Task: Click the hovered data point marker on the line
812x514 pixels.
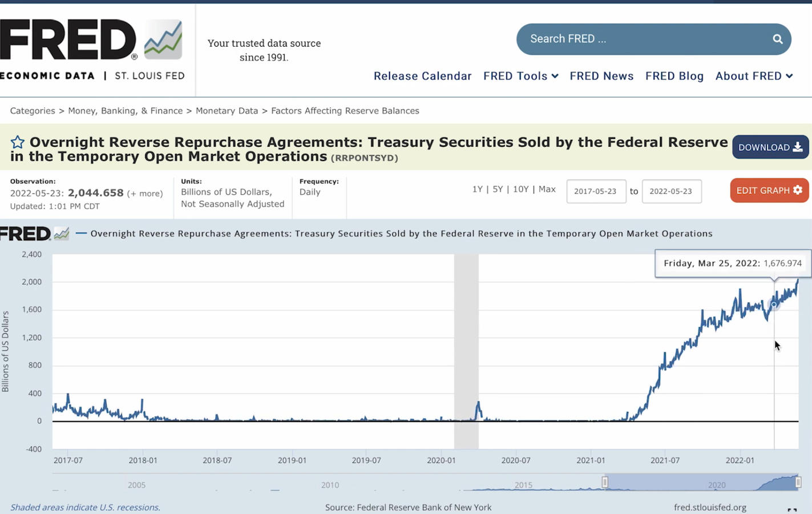Action: point(774,305)
